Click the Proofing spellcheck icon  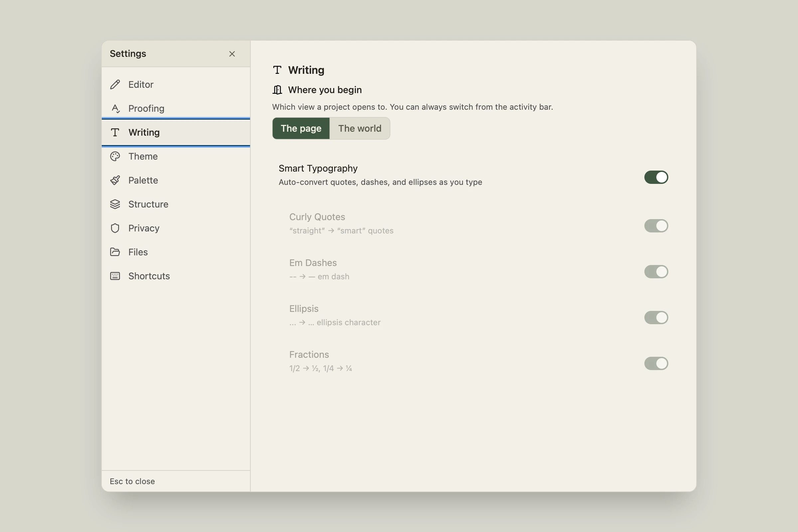pyautogui.click(x=115, y=109)
